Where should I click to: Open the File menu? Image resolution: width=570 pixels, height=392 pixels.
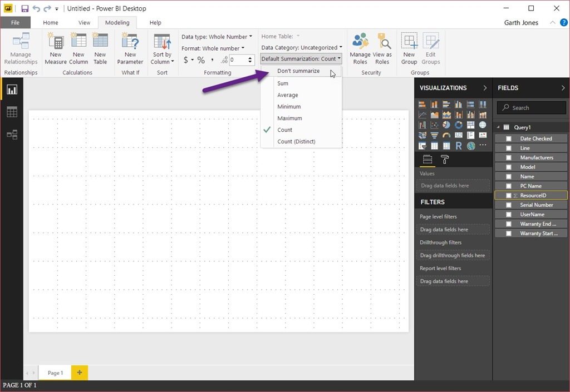[15, 22]
